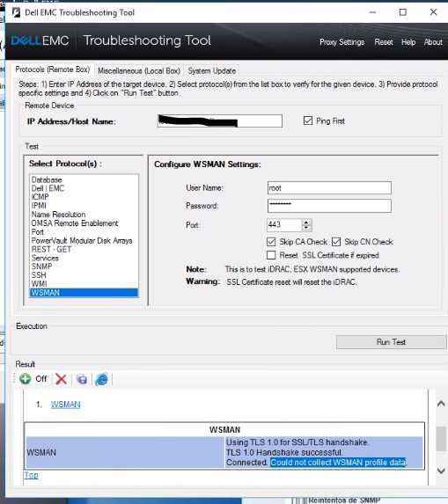Click the Top link in results
The image size is (448, 504).
click(x=31, y=475)
